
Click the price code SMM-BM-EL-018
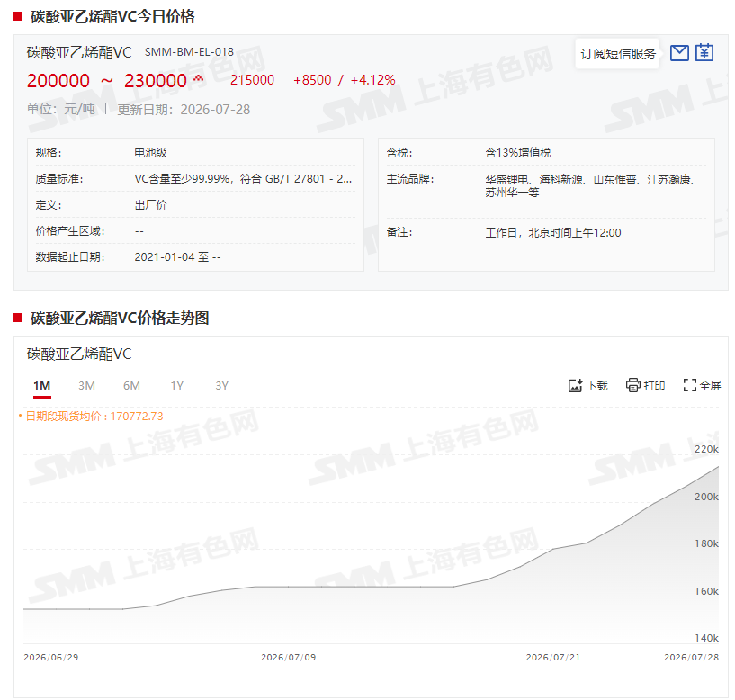[189, 52]
